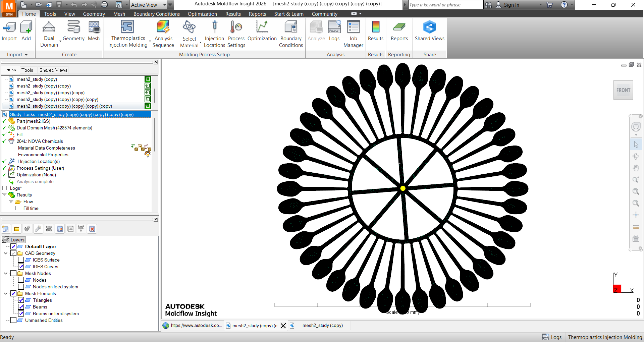644x342 pixels.
Task: Open the Mesh tool in Create group
Action: [94, 31]
